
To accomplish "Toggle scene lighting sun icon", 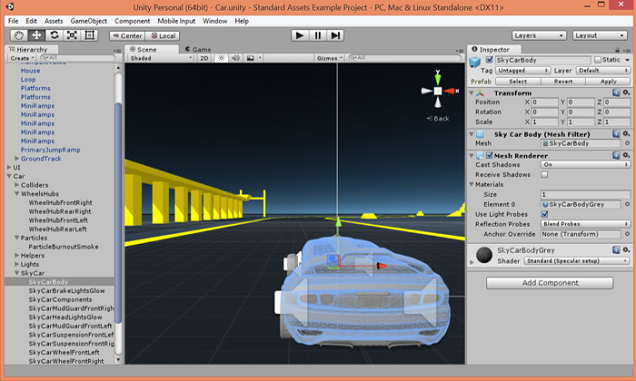I will [x=221, y=58].
